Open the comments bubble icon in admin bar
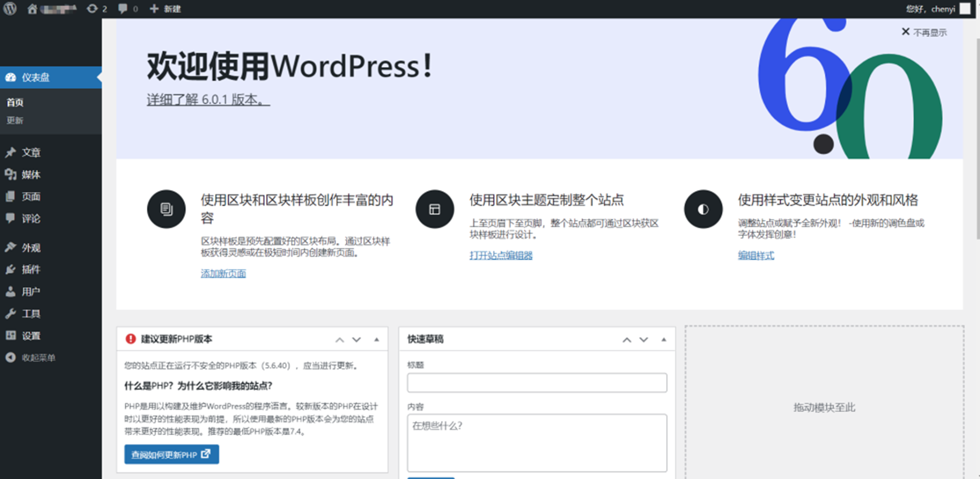 click(x=127, y=8)
